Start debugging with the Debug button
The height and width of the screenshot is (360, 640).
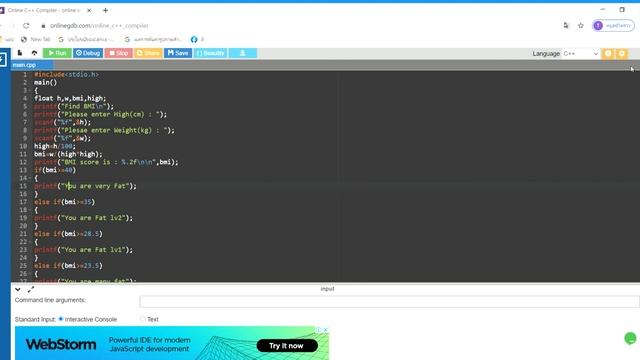(x=88, y=53)
